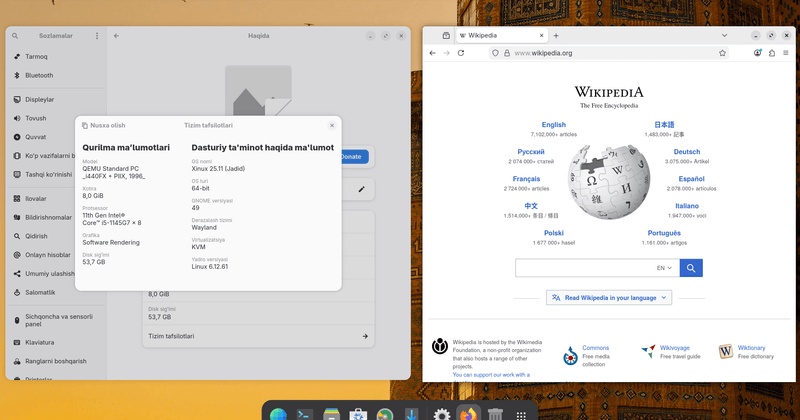Open the Firefox icon in the dock
This screenshot has height=420, width=800.
[x=468, y=414]
